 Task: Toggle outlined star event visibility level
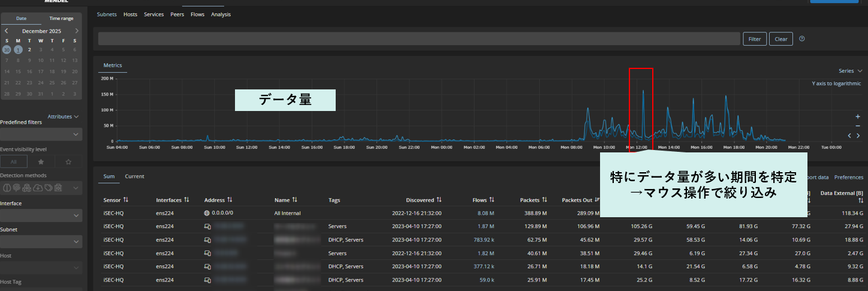pyautogui.click(x=68, y=162)
